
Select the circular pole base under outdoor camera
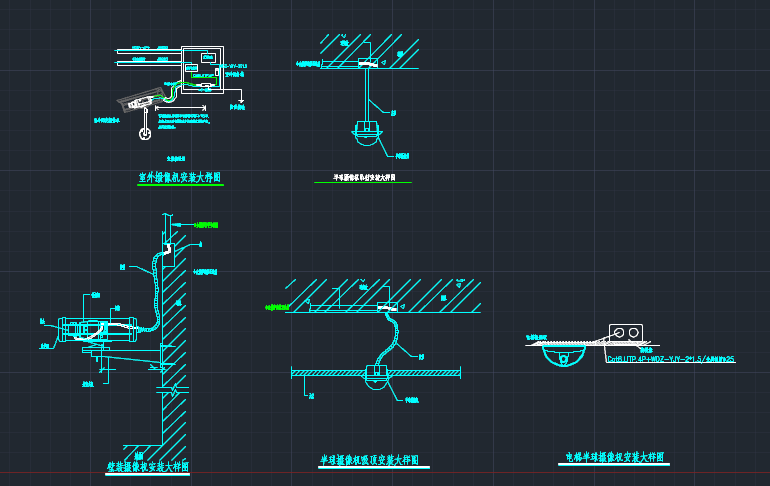(x=144, y=132)
